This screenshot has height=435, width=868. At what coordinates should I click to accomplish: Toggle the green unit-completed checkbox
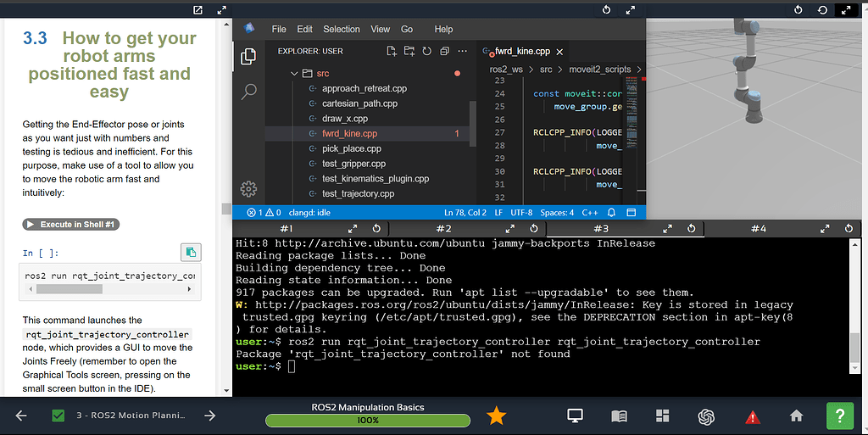(58, 415)
